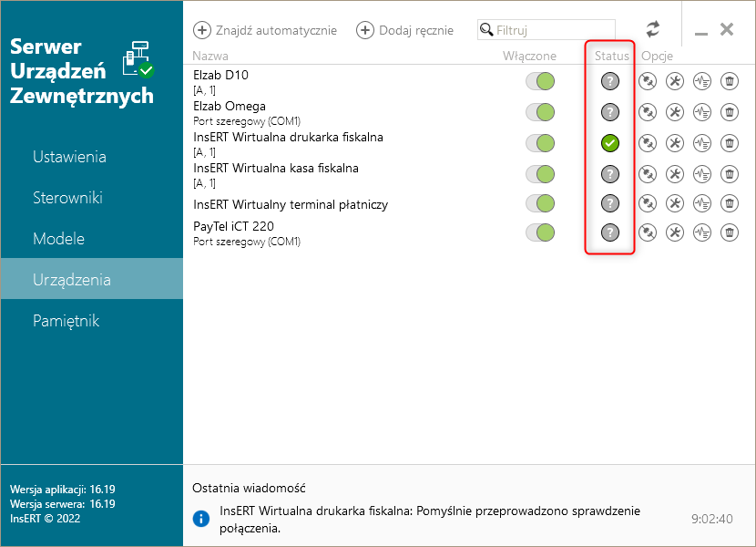
Task: Open diagnostics icon for PayTel iCT 220
Action: tap(702, 232)
